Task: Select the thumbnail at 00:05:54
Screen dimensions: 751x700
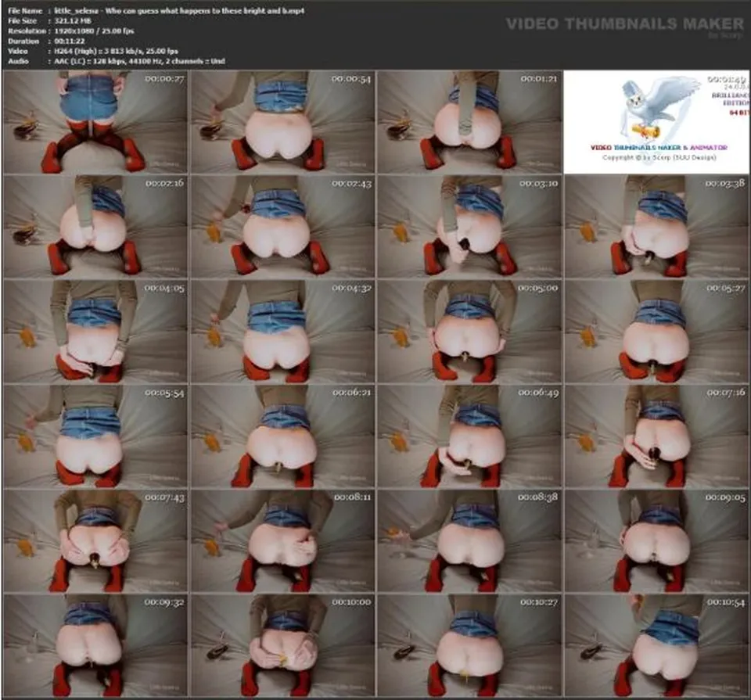Action: coord(95,436)
